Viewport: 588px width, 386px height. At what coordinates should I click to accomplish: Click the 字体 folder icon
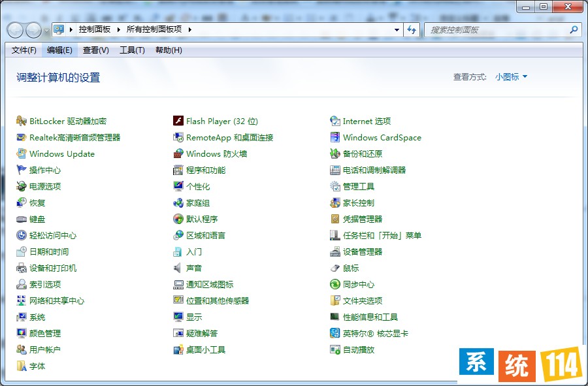coord(22,366)
